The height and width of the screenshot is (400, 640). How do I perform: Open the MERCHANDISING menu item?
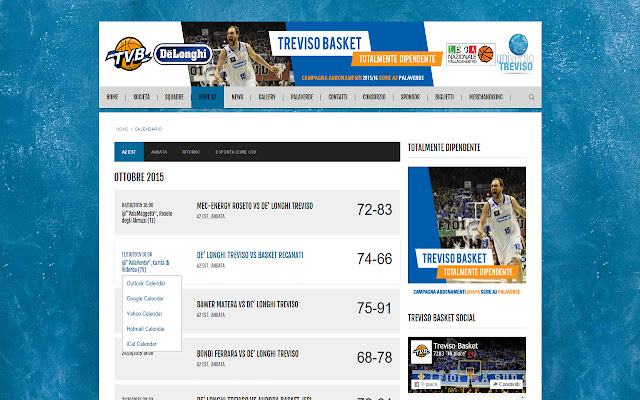coord(486,97)
